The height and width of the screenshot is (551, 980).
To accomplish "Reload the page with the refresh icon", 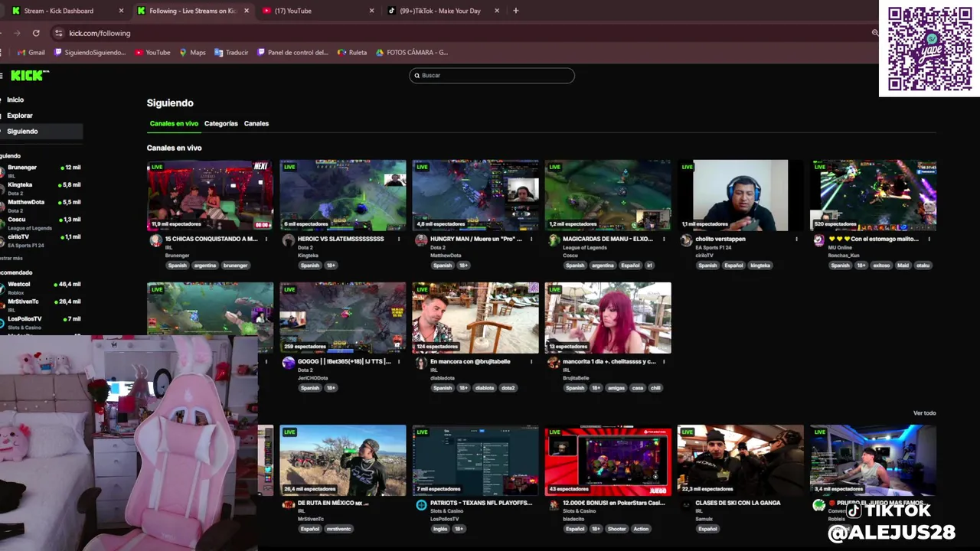I will pyautogui.click(x=36, y=33).
